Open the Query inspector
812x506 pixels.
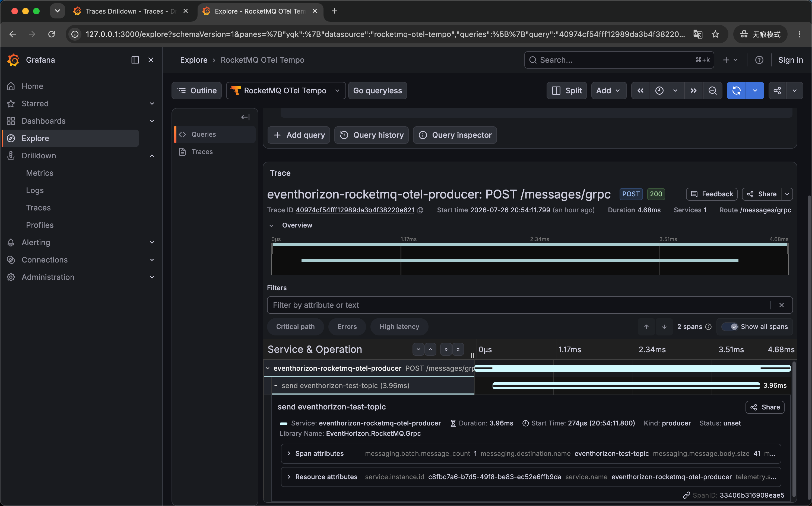pyautogui.click(x=455, y=135)
